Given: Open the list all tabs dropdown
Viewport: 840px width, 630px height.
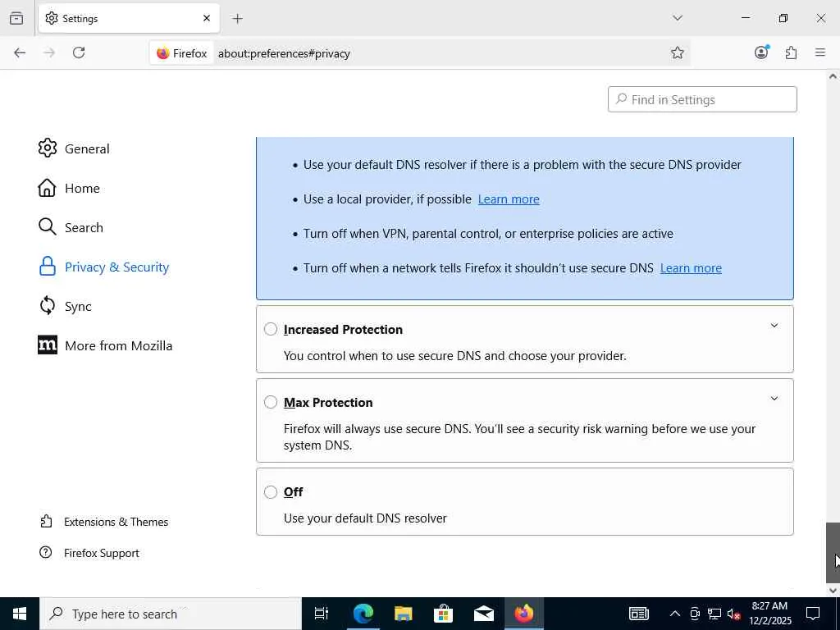Looking at the screenshot, I should click(677, 18).
